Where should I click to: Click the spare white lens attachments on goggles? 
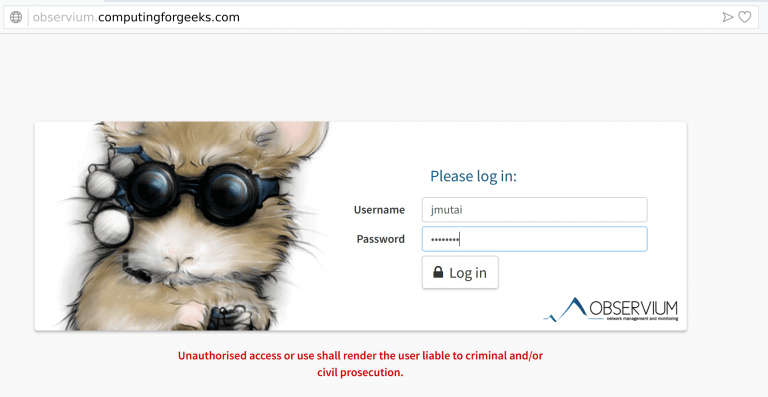click(108, 199)
